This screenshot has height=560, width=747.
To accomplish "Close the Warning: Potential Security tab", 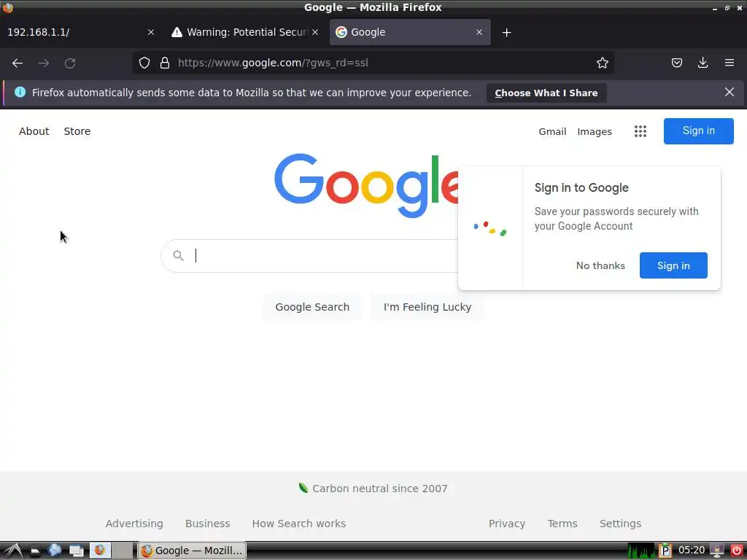I will coord(315,32).
